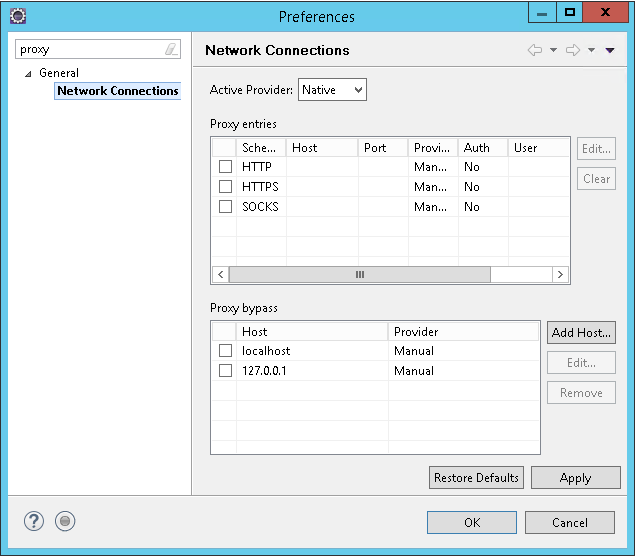
Task: Click the Manual provider cell for localhost
Action: 414,351
